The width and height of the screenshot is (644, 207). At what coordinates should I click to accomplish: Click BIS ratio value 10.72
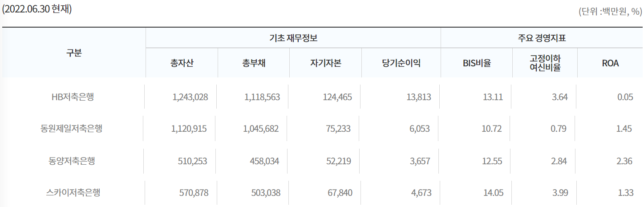(492, 129)
